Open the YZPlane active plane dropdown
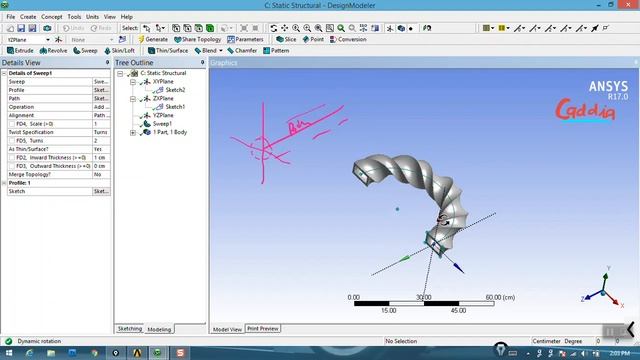Image resolution: width=640 pixels, height=360 pixels. pyautogui.click(x=48, y=40)
